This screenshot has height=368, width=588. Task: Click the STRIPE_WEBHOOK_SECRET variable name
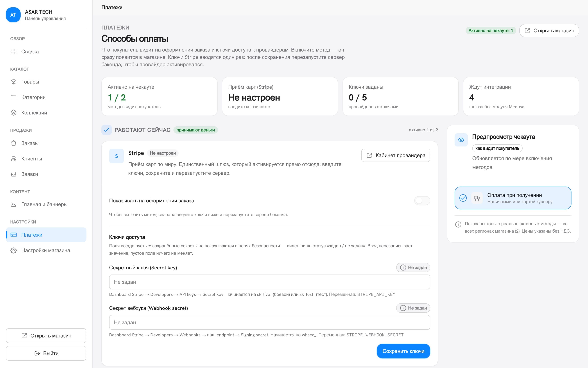click(x=375, y=335)
